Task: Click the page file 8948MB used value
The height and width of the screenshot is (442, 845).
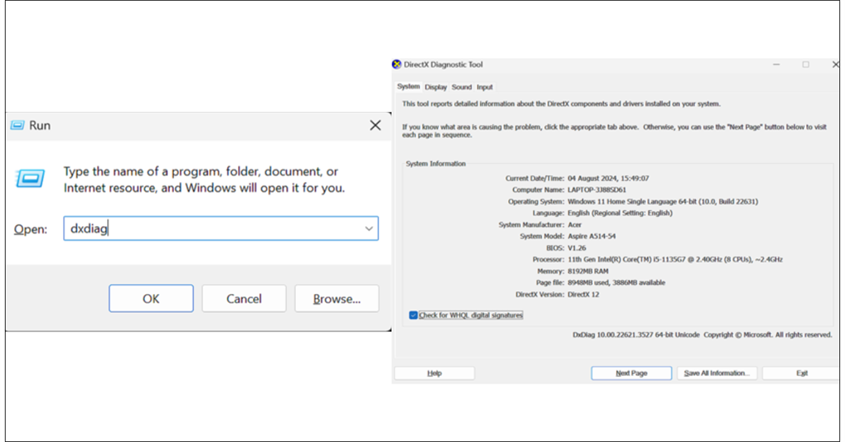Action: [x=616, y=282]
